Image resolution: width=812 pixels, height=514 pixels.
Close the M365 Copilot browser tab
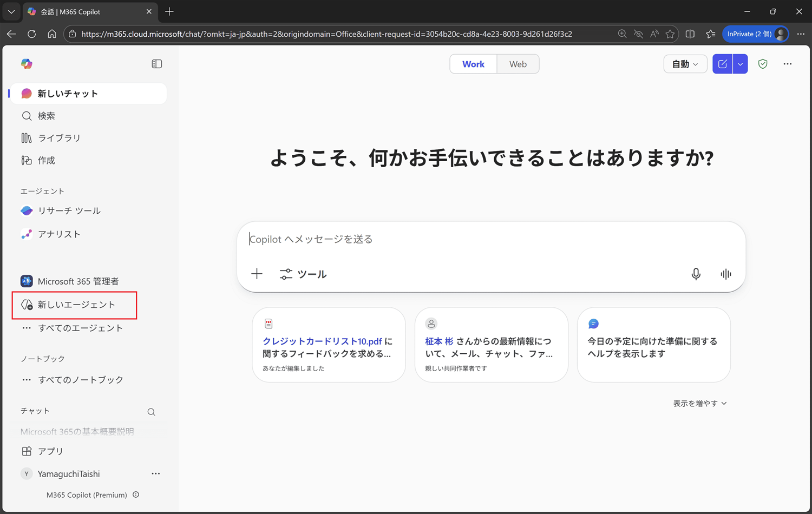149,11
